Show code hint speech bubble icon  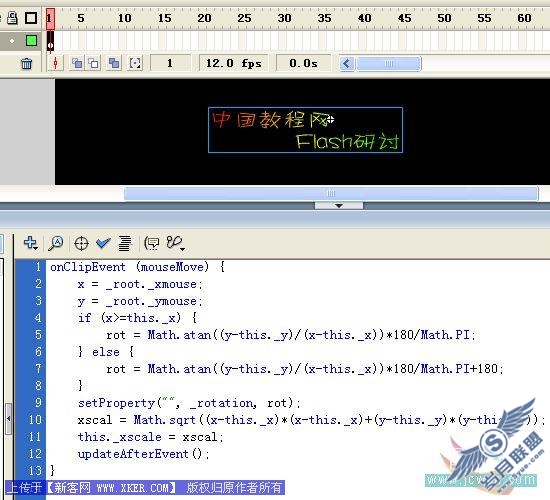[x=152, y=243]
